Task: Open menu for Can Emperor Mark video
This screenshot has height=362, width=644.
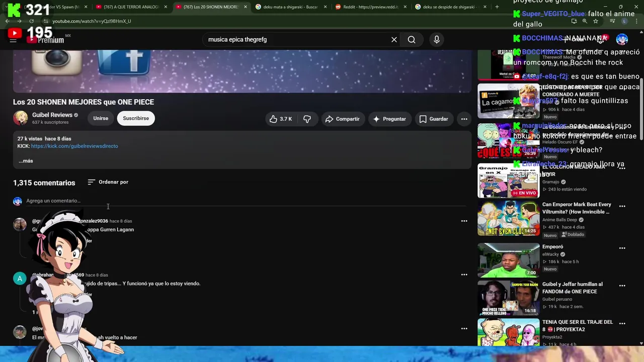Action: click(x=622, y=206)
